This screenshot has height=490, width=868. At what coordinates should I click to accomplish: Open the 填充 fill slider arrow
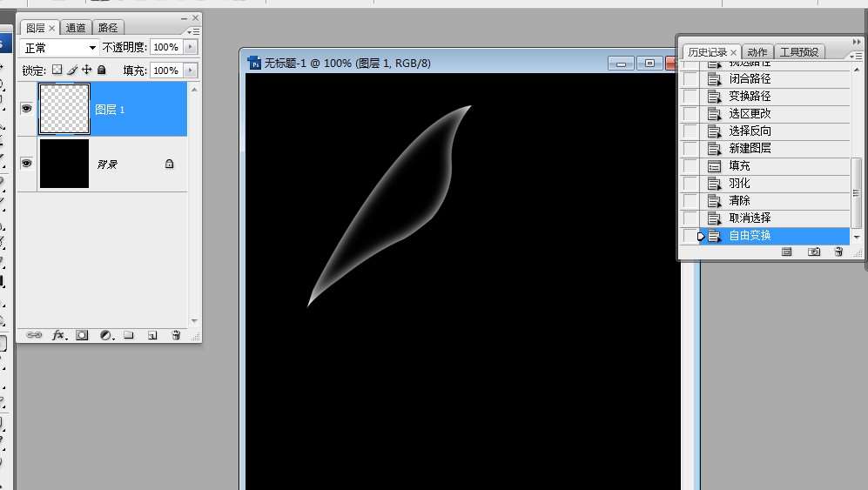(x=191, y=70)
